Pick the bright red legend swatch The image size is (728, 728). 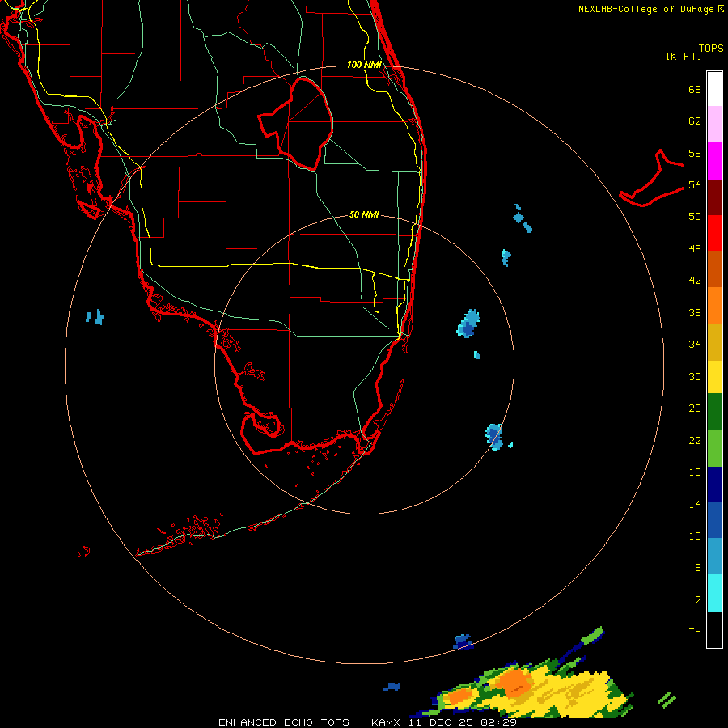coord(714,233)
